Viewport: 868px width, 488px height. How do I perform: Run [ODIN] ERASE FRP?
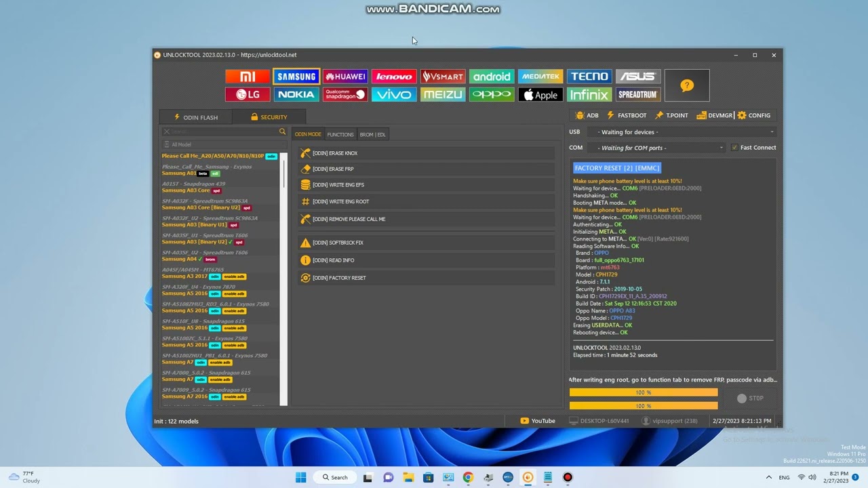pos(426,169)
